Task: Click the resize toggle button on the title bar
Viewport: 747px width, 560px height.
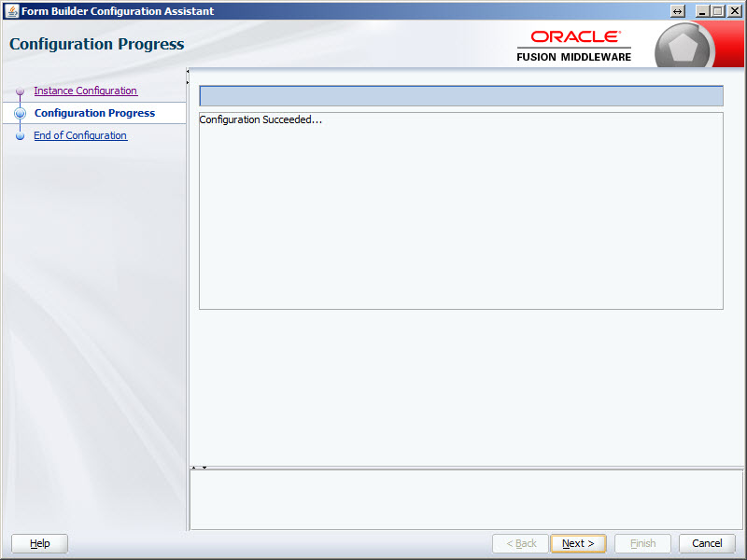Action: (x=677, y=10)
